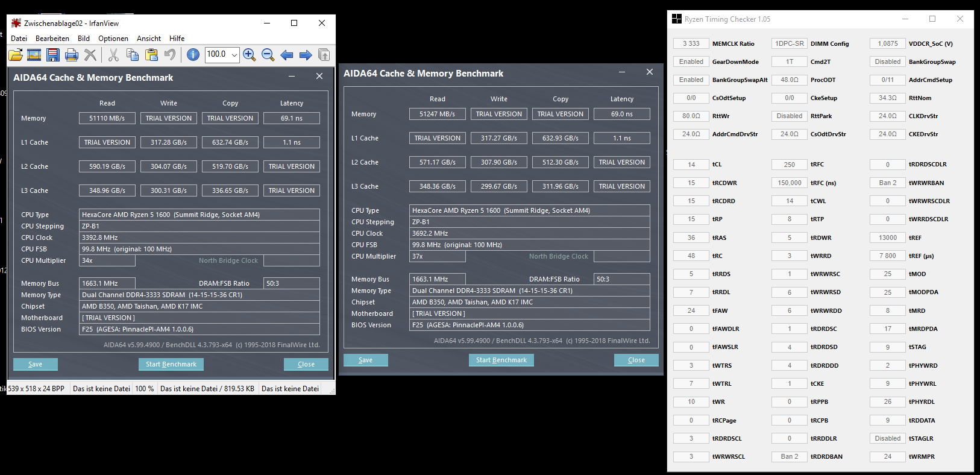Save the image with the floppy disk icon
The image size is (980, 475).
point(53,55)
